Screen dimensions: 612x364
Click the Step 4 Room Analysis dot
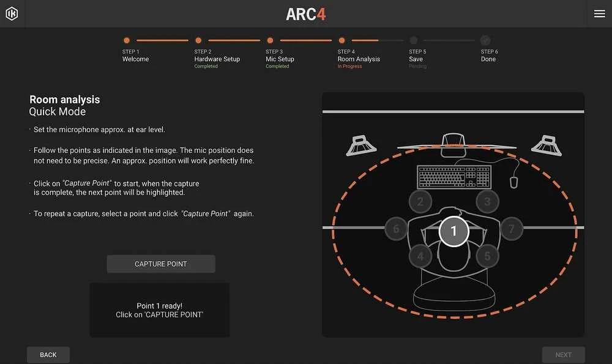click(x=342, y=40)
